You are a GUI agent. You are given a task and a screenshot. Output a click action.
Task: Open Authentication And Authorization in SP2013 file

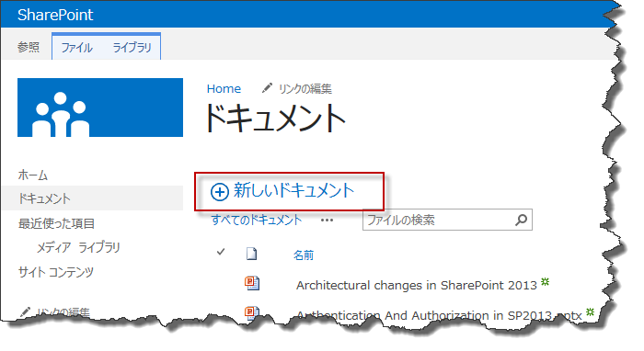[439, 315]
